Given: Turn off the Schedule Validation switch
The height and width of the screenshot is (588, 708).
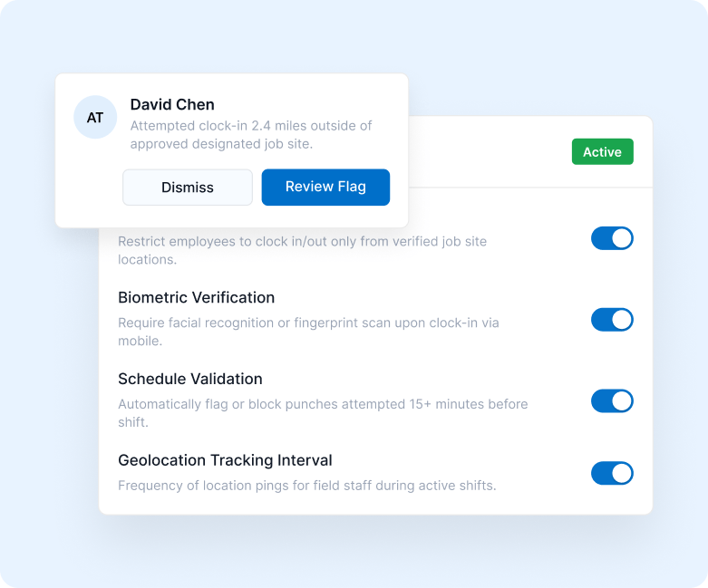Looking at the screenshot, I should [612, 401].
